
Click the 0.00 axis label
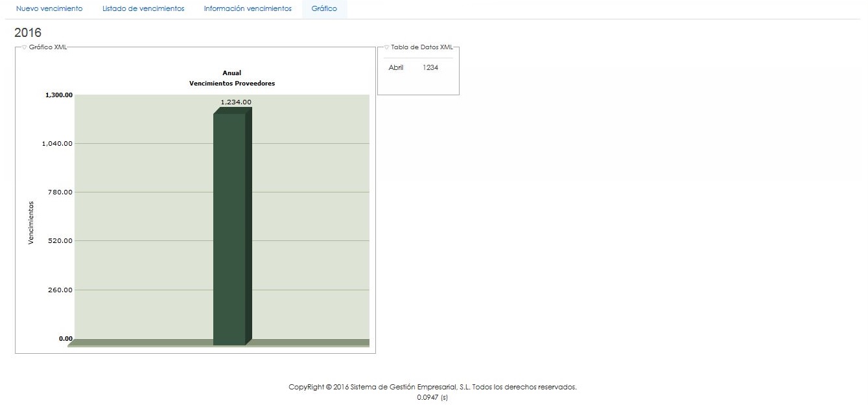(65, 338)
